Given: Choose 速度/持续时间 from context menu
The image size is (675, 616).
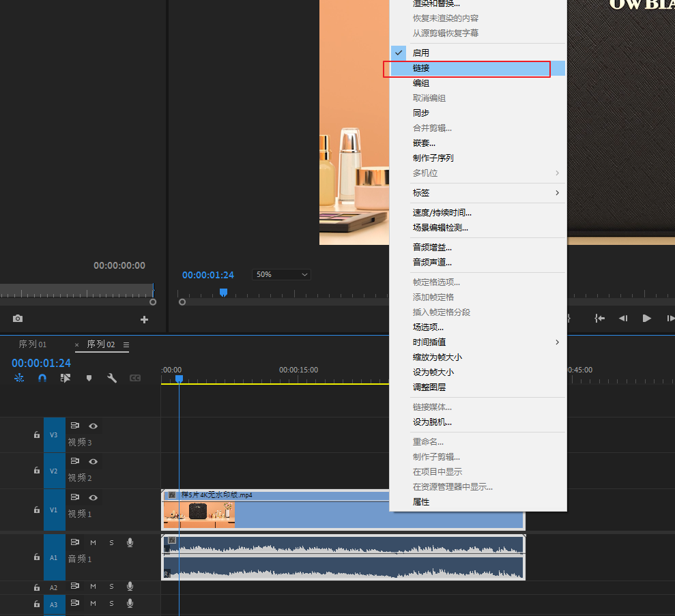Looking at the screenshot, I should [x=442, y=213].
